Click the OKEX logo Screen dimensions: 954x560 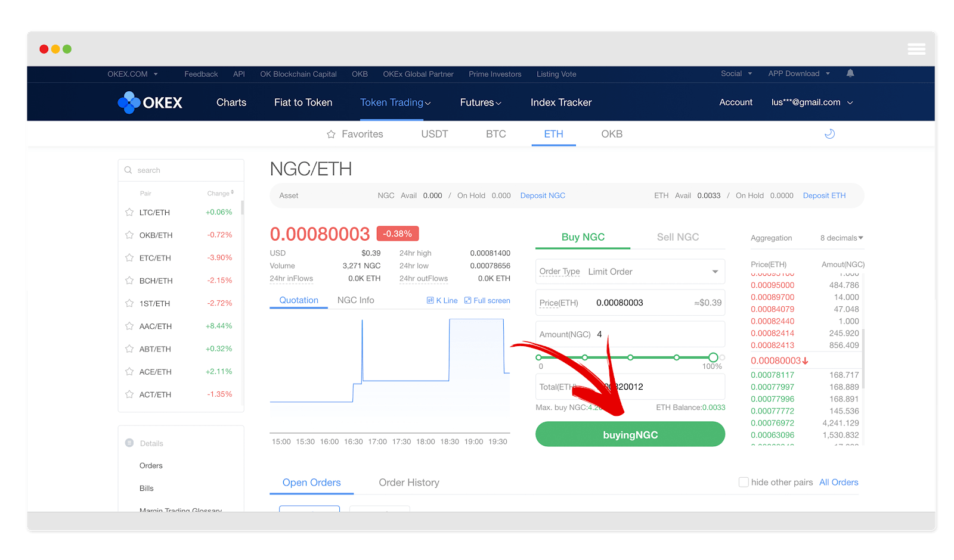(x=150, y=102)
